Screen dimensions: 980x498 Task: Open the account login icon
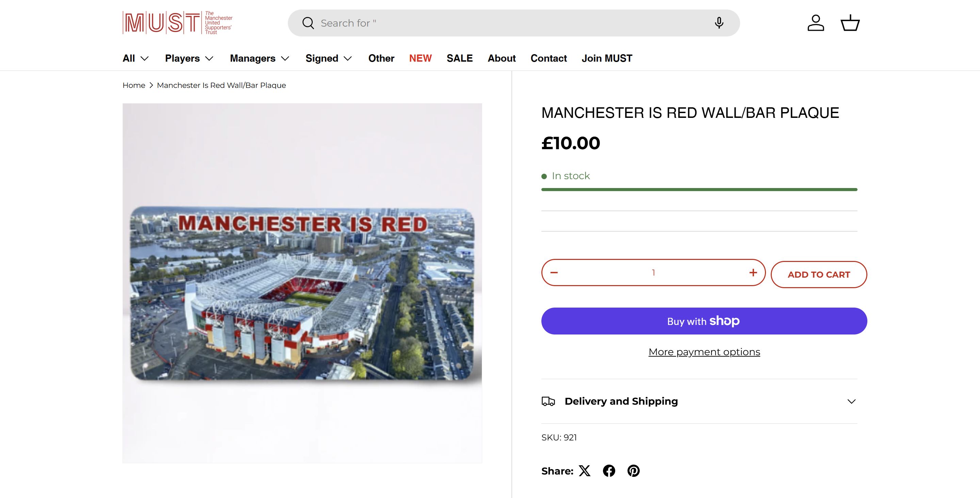pyautogui.click(x=815, y=23)
